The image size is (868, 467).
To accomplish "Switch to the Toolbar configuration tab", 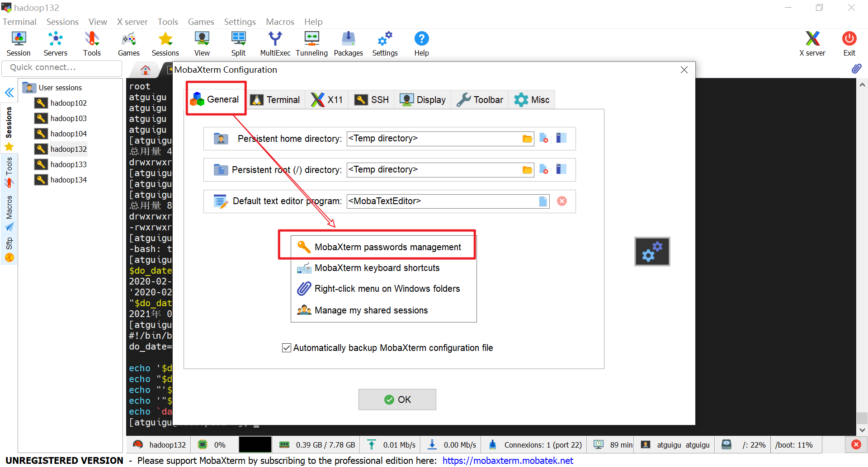I will pos(480,100).
